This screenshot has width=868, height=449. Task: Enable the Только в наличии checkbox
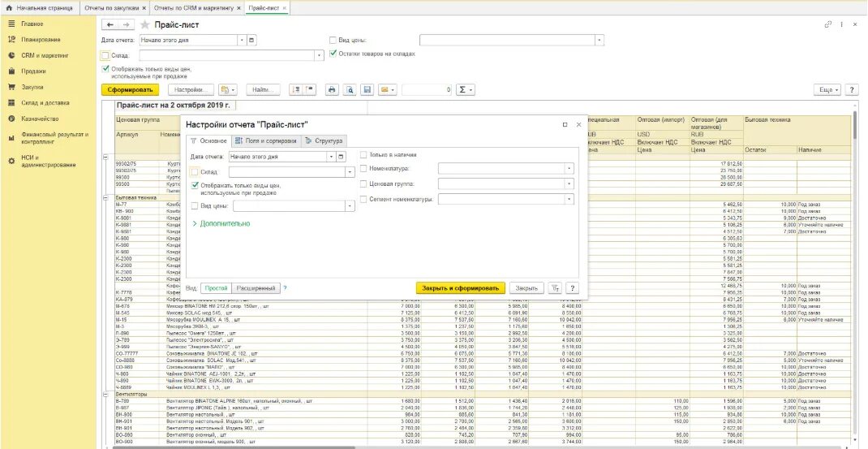(363, 155)
